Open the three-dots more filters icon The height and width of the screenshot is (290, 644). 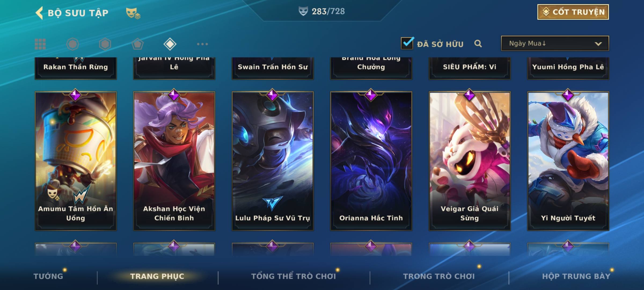pyautogui.click(x=202, y=44)
